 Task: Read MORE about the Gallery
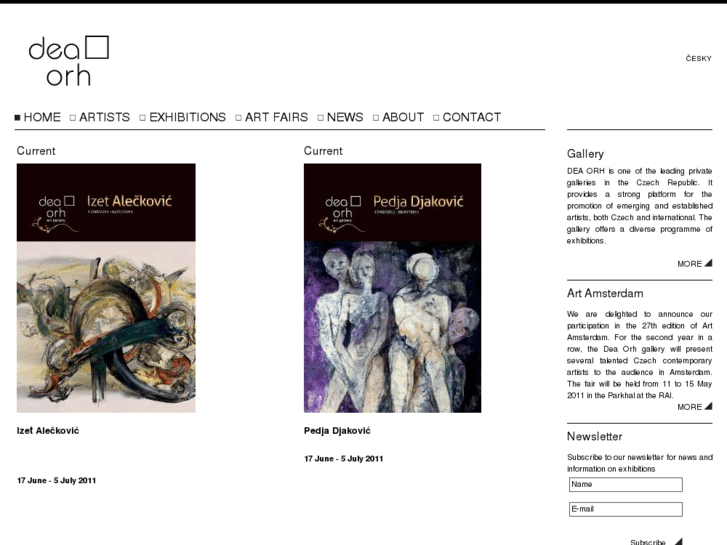(689, 264)
